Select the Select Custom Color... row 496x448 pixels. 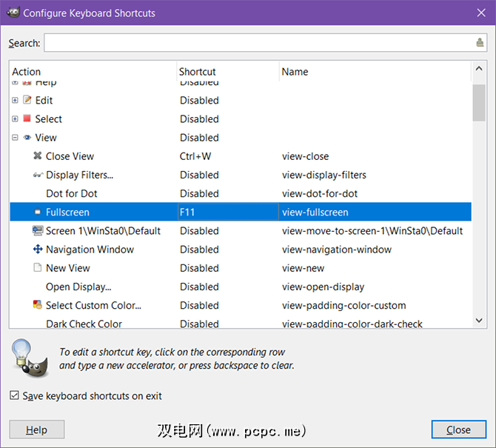[x=241, y=305]
